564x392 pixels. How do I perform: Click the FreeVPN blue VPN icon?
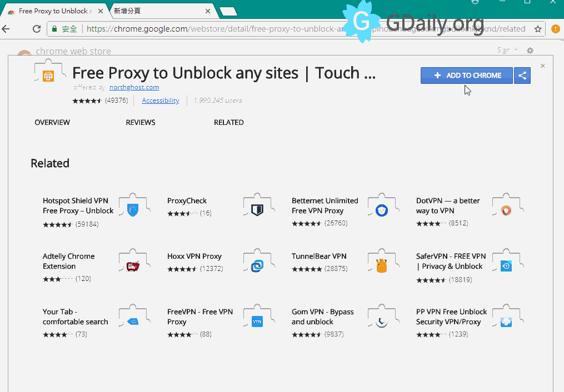(x=257, y=321)
